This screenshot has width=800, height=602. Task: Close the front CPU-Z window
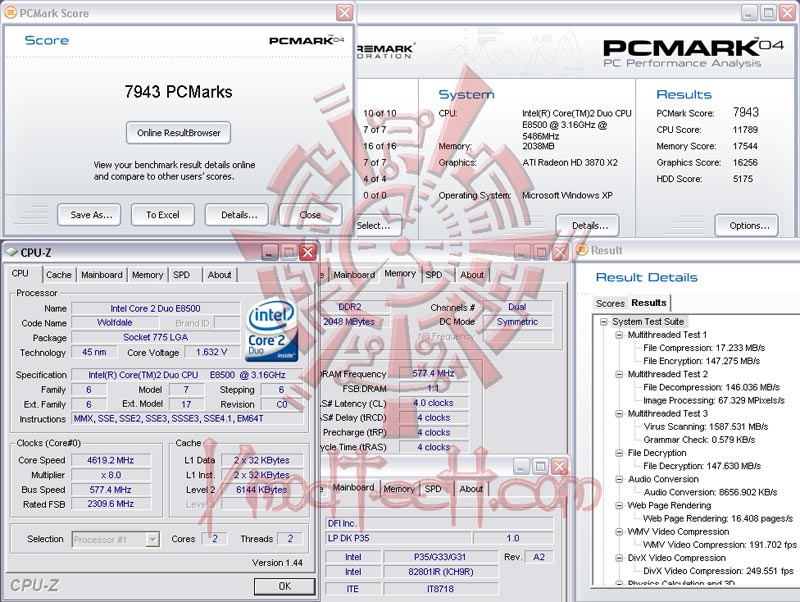point(308,252)
